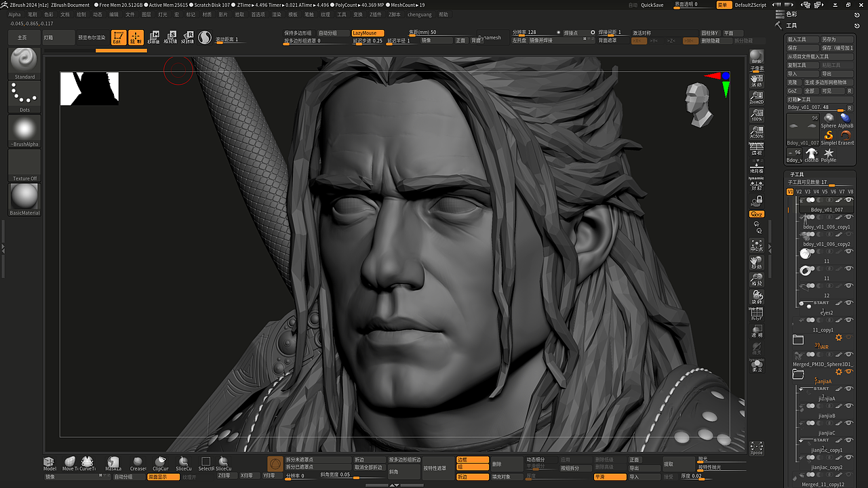Activate the Draw mode button next to Edit
Image resolution: width=868 pixels, height=488 pixels.
click(x=136, y=38)
